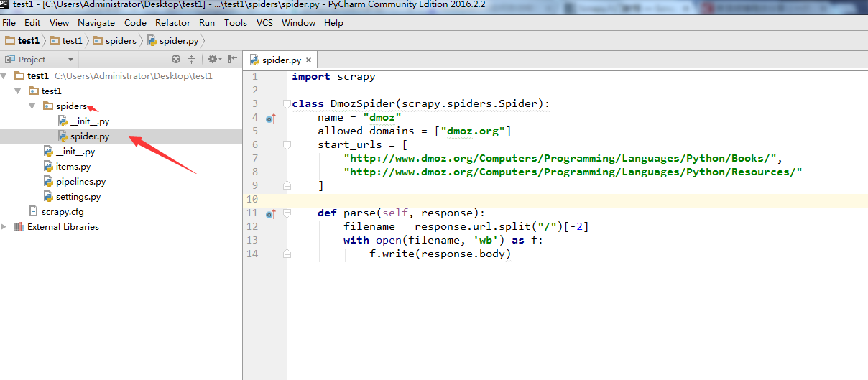
Task: Click the f.write(response.body) line
Action: [440, 254]
